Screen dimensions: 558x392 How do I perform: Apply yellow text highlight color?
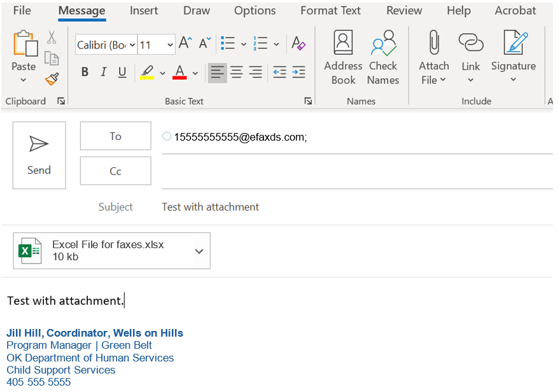pyautogui.click(x=147, y=73)
